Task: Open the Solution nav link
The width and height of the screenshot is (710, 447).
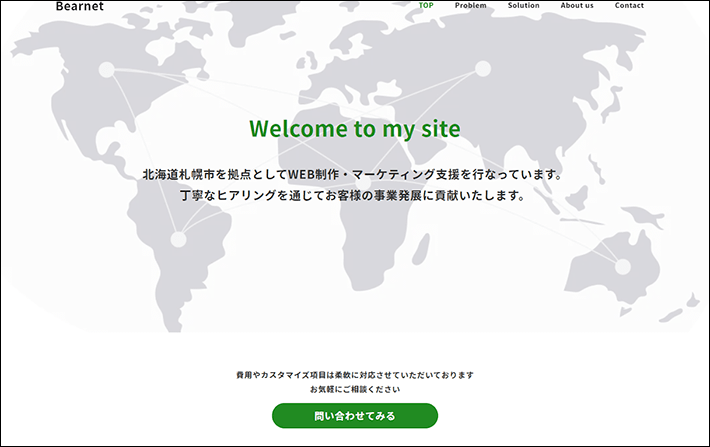Action: (x=523, y=5)
